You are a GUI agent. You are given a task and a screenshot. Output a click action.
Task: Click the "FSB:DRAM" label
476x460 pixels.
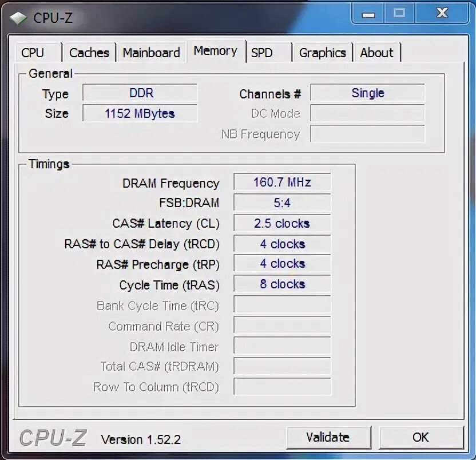tap(189, 203)
